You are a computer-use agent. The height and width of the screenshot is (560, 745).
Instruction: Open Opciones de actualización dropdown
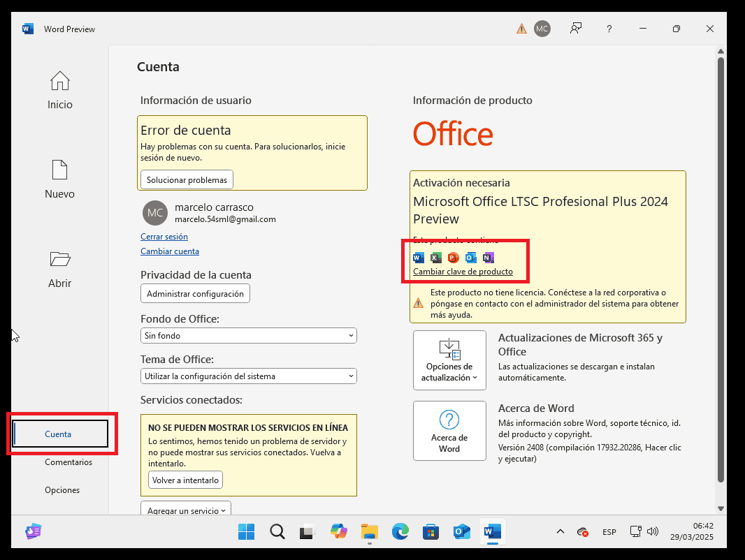click(449, 360)
